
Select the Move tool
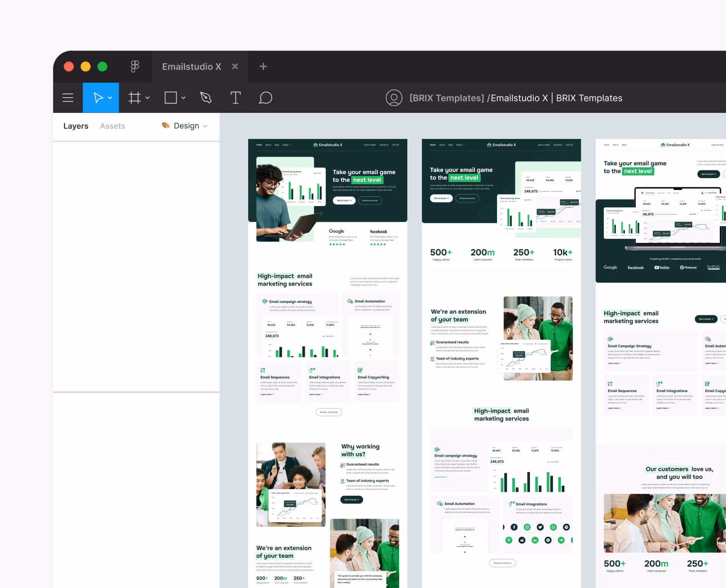[98, 98]
